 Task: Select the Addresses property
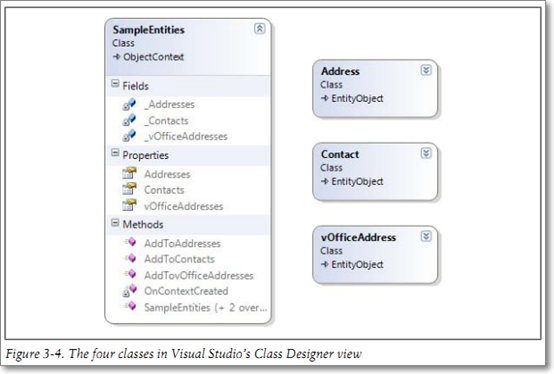[x=167, y=174]
